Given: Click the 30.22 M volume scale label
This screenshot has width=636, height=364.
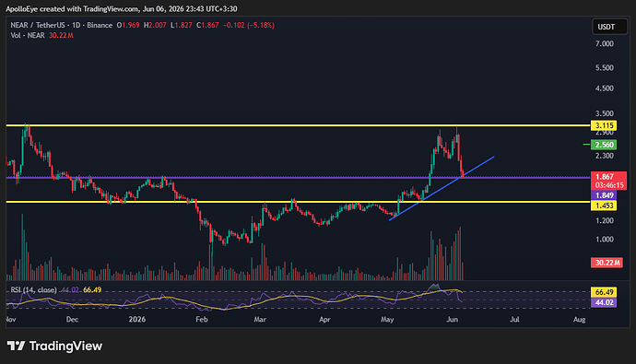Looking at the screenshot, I should [x=607, y=263].
